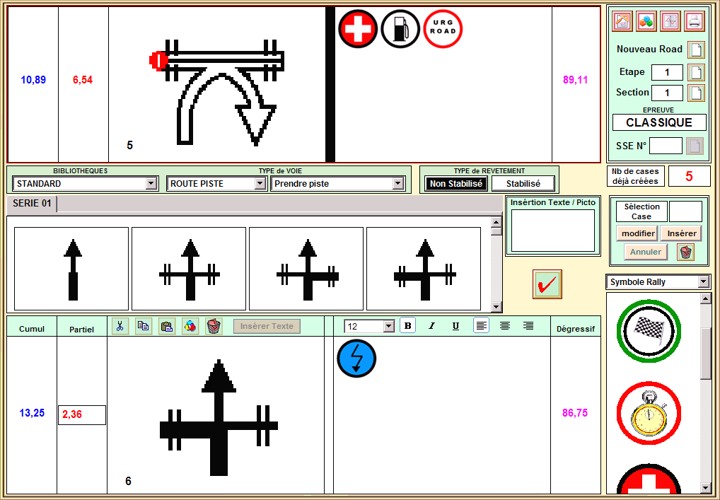
Task: Select the straight-ahead arrow thumbnail
Action: tap(72, 269)
